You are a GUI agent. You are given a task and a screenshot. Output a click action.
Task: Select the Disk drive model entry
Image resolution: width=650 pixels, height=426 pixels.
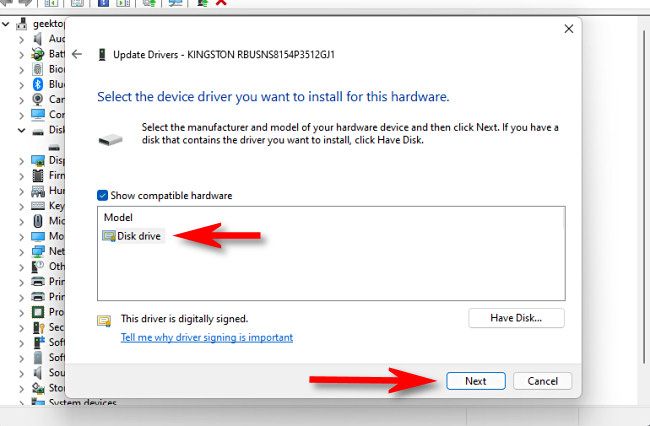(x=139, y=236)
